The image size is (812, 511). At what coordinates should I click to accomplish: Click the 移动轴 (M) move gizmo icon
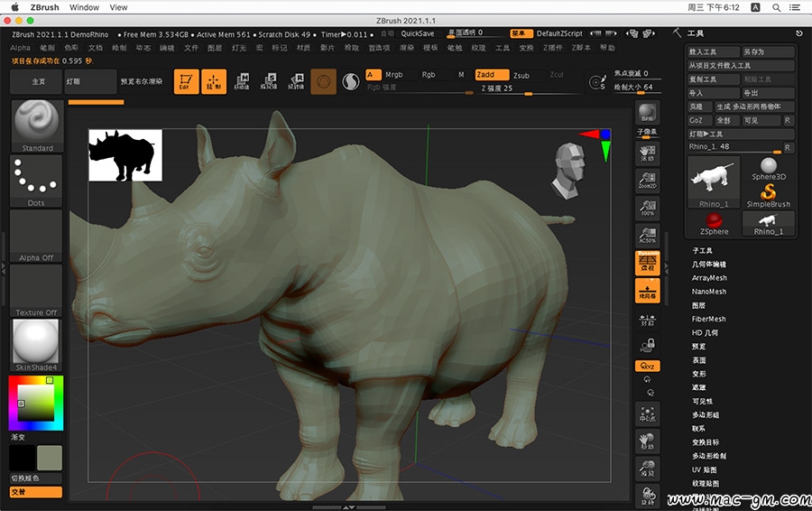tap(241, 81)
